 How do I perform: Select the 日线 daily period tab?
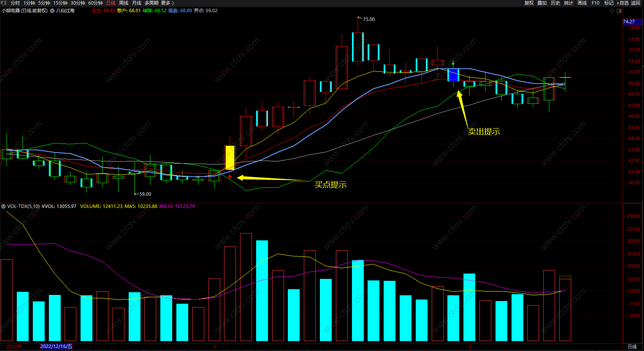click(x=111, y=3)
